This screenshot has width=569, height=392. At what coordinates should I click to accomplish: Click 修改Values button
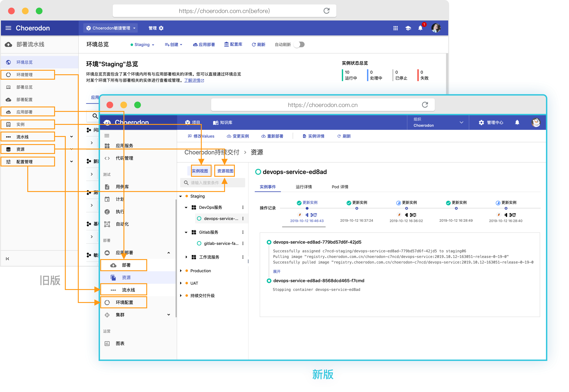[x=201, y=136]
